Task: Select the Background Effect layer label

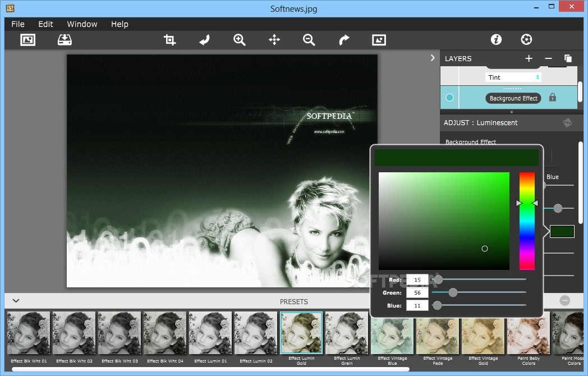Action: [513, 98]
